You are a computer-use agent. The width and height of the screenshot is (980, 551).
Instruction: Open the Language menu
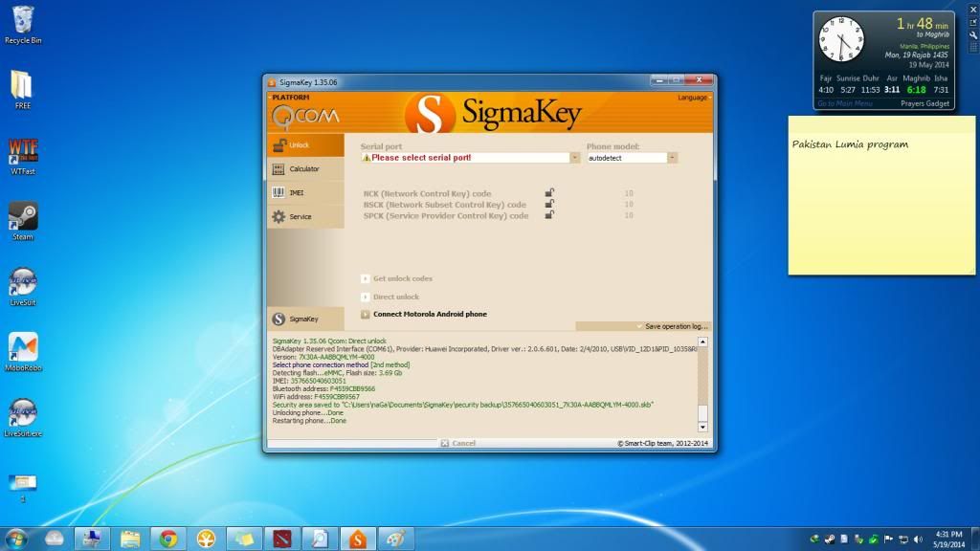click(x=694, y=98)
